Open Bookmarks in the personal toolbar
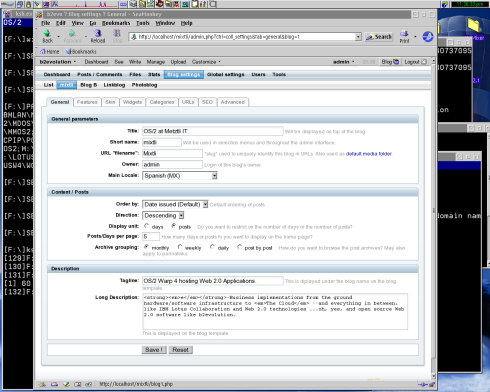This screenshot has height=392, width=490. pos(81,51)
